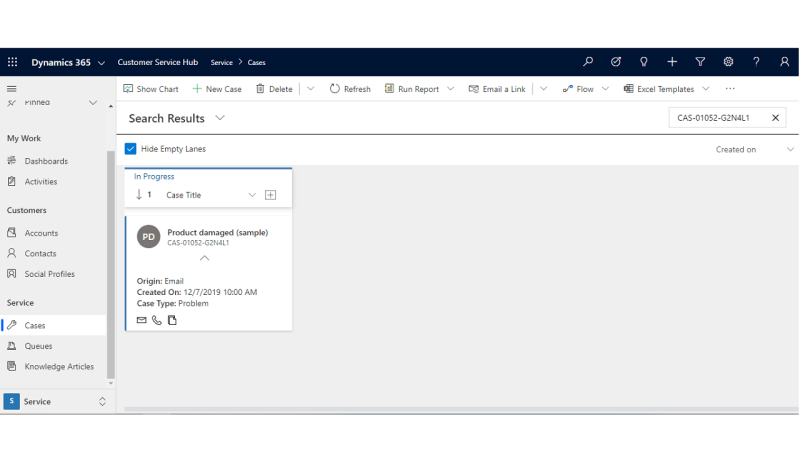The height and width of the screenshot is (450, 800).
Task: Click the phone icon on case card
Action: [157, 320]
